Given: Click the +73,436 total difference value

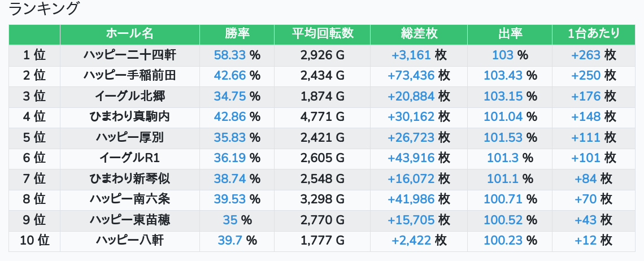Looking at the screenshot, I should pos(411,75).
